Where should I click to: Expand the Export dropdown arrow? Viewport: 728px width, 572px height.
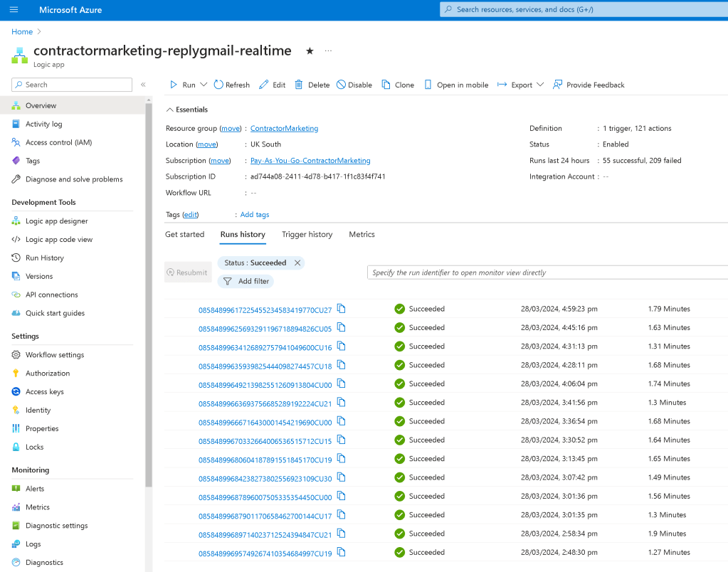point(540,85)
